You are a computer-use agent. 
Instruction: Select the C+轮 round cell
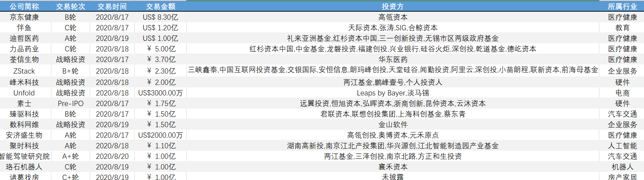[x=71, y=176]
